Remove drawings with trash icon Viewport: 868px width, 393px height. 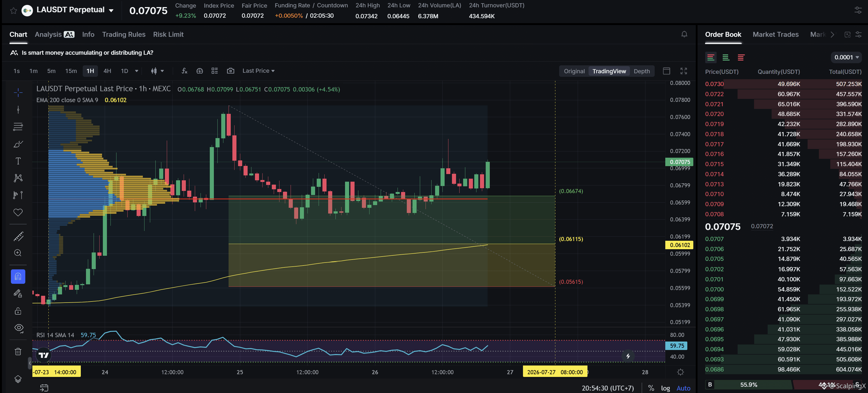pos(18,352)
